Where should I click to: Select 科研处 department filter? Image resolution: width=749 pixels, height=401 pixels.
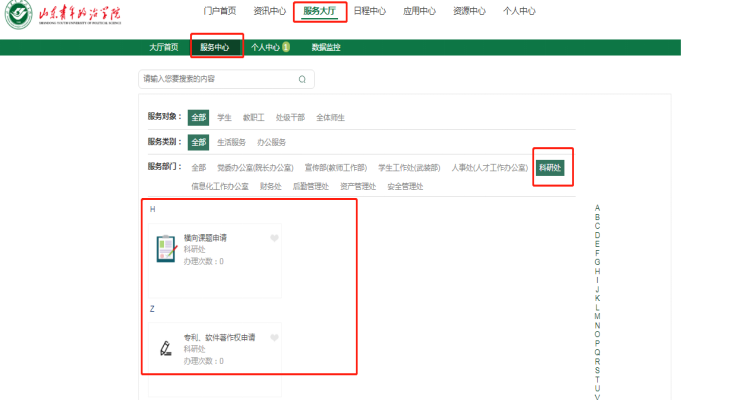(550, 168)
